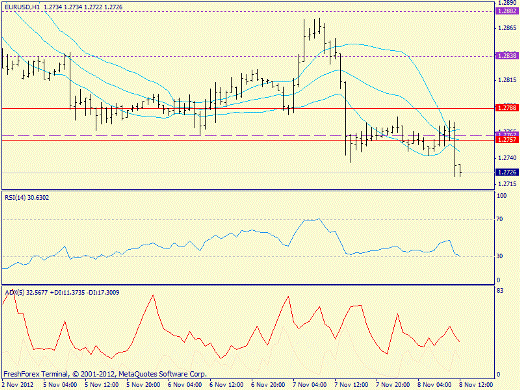520x390 pixels.
Task: Select the purple 1.2838 price level label
Action: (507, 56)
